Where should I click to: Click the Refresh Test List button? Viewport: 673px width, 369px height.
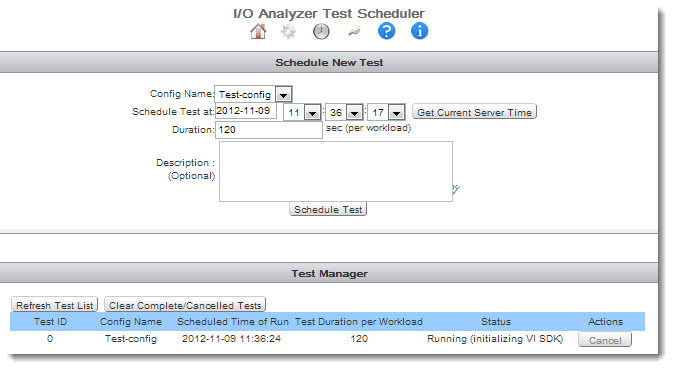click(55, 305)
